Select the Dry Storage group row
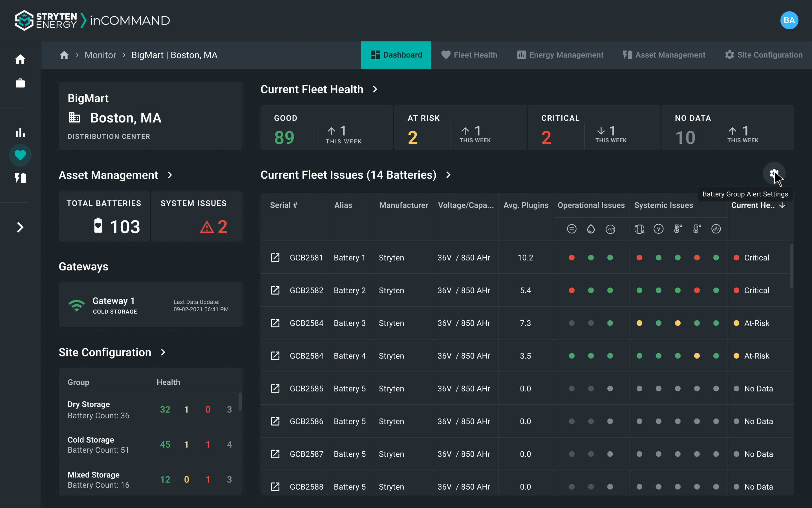The width and height of the screenshot is (812, 508). pos(148,410)
